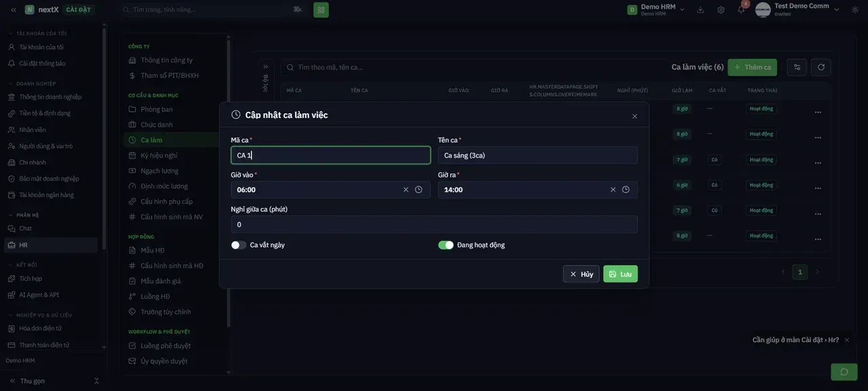The image size is (868, 391).
Task: Collapse the Phân hệ sidebar section
Action: 28,215
